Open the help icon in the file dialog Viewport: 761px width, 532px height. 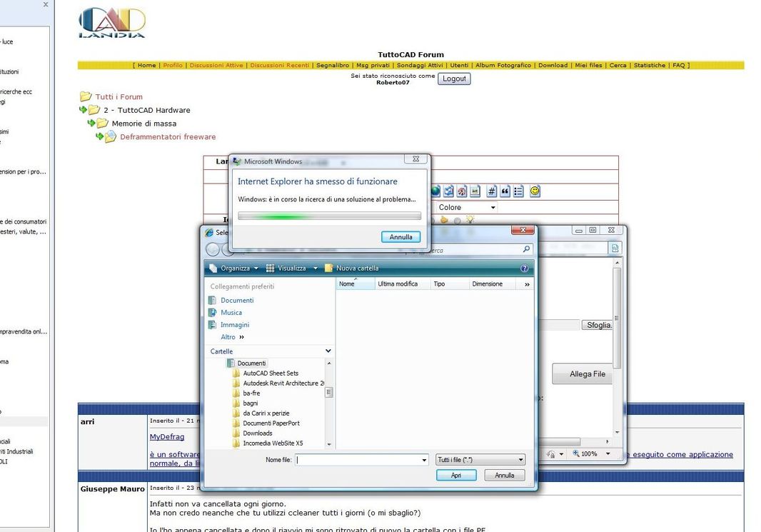[524, 268]
